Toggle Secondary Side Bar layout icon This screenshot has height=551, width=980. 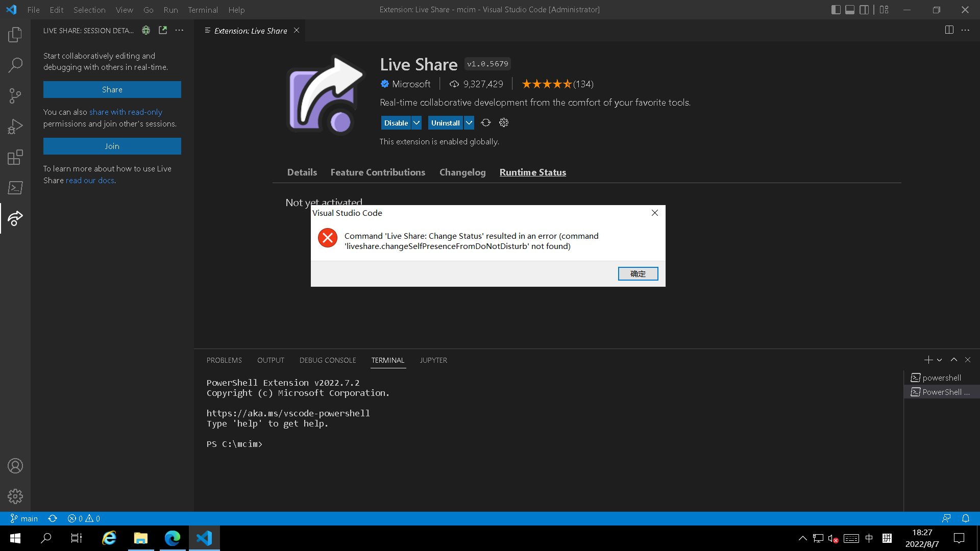(864, 10)
